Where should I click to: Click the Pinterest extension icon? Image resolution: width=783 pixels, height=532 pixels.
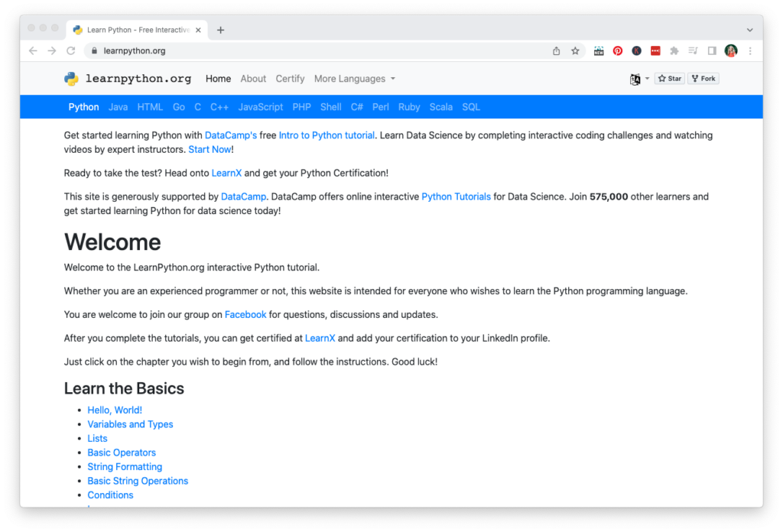(x=618, y=51)
